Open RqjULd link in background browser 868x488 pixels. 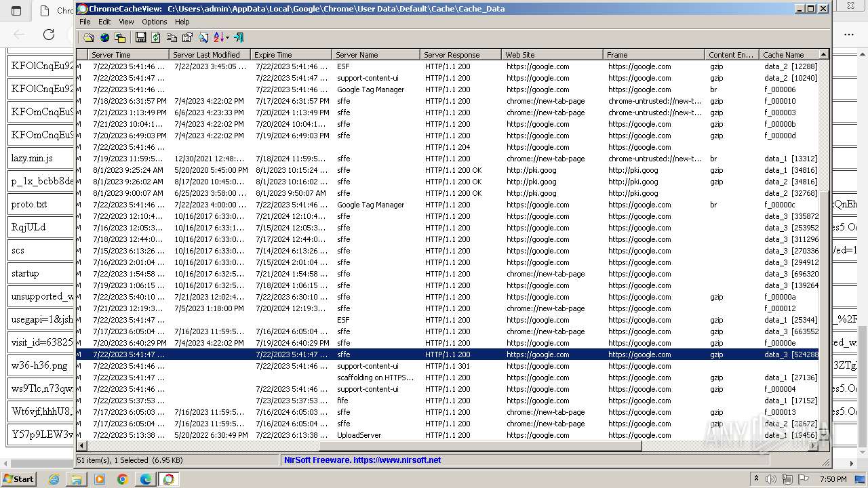[x=28, y=227]
